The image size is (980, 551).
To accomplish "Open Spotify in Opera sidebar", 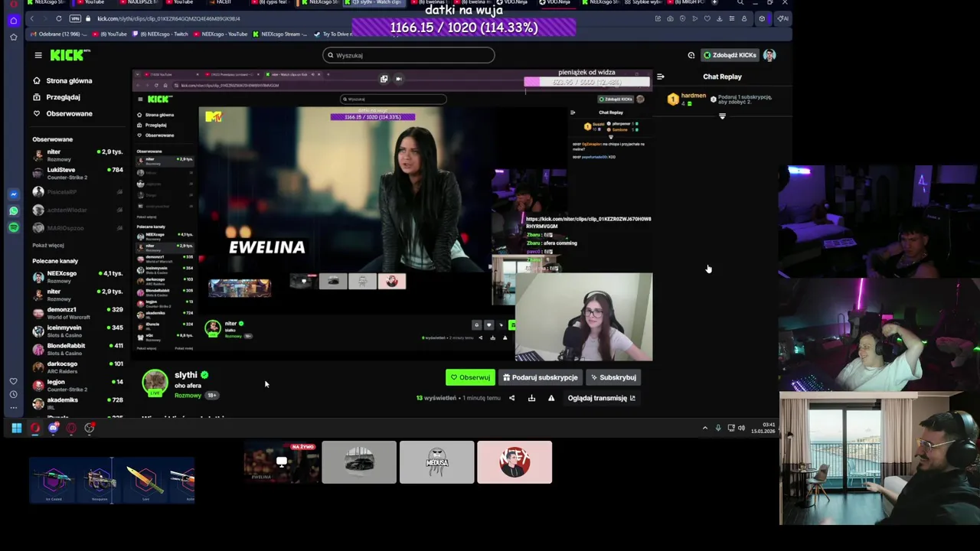I will [14, 227].
